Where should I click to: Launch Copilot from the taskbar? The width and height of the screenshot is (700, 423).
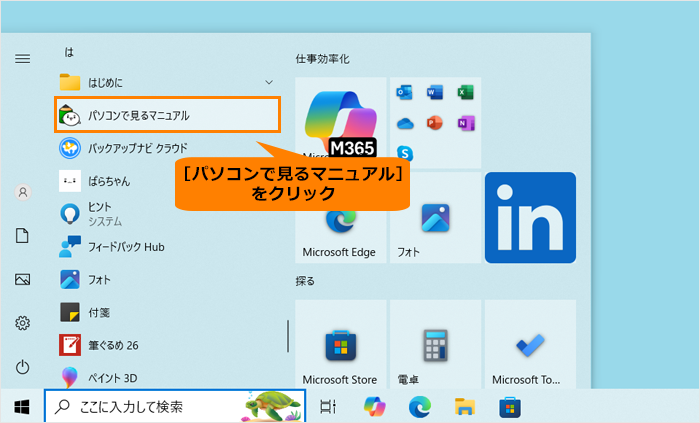(375, 406)
